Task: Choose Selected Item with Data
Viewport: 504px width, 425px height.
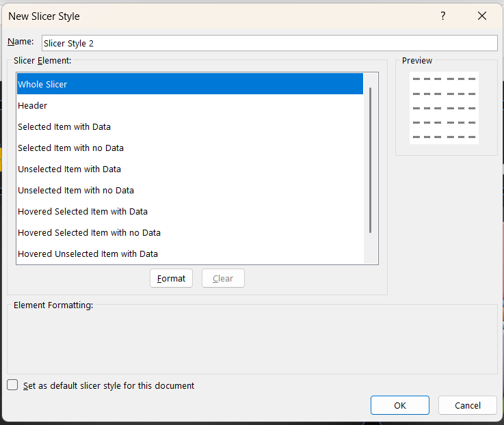Action: 190,126
